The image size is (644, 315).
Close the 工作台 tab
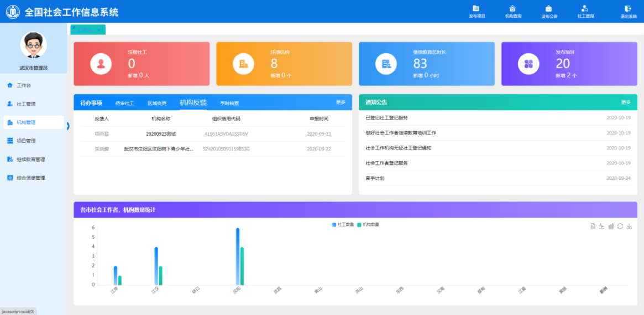point(98,30)
